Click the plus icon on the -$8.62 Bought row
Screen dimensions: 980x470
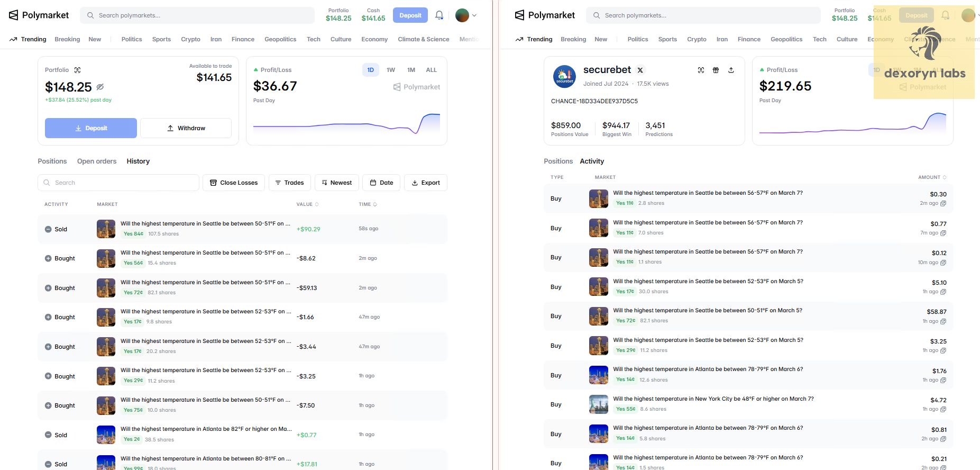[48, 258]
